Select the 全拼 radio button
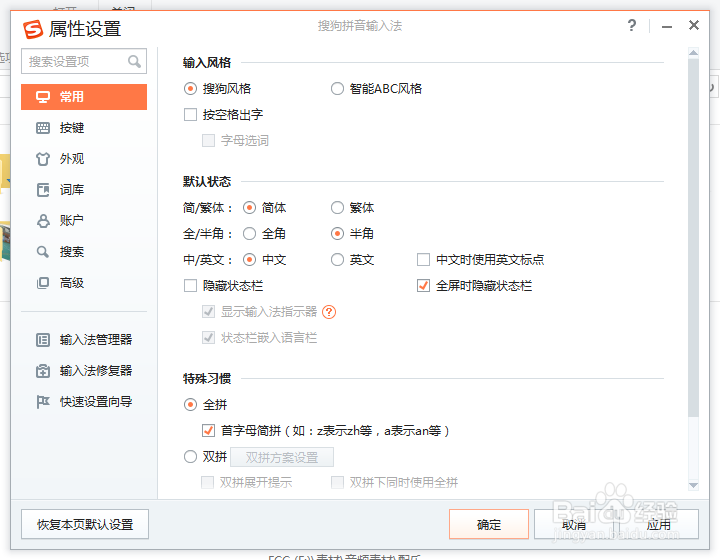The width and height of the screenshot is (720, 560). pos(190,405)
